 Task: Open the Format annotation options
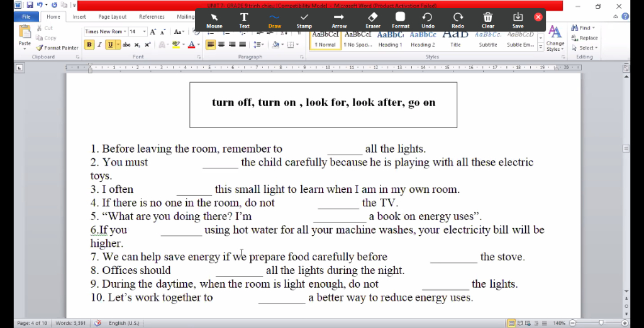(401, 20)
